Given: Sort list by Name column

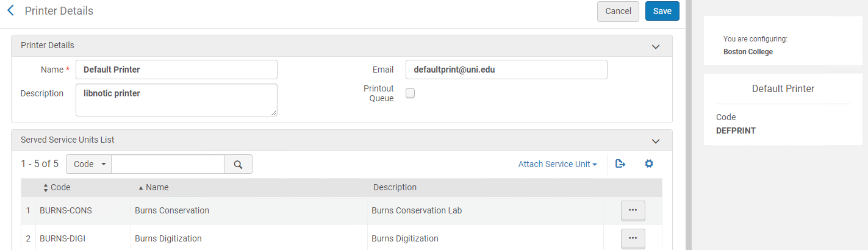Looking at the screenshot, I should (157, 188).
